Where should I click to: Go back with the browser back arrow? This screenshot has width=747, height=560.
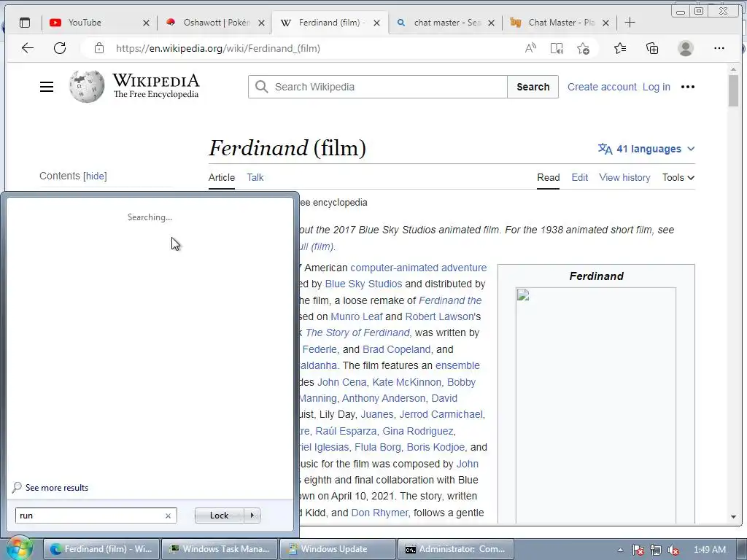(28, 48)
